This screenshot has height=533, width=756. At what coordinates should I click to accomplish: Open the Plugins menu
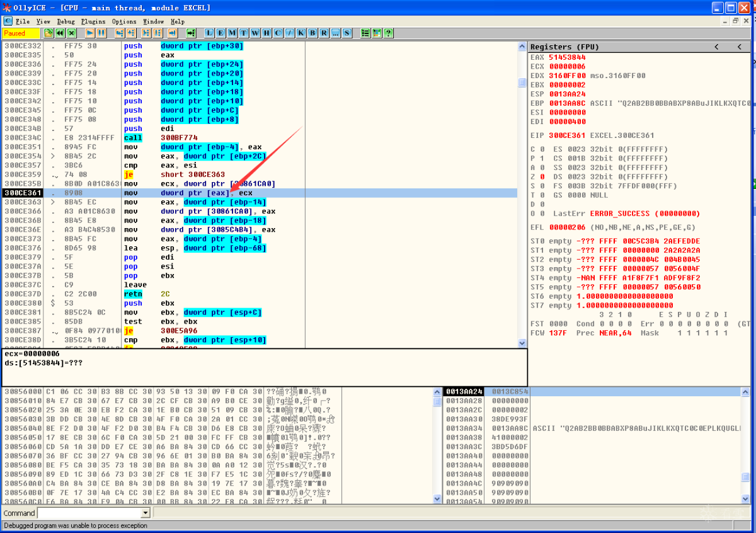click(x=93, y=21)
